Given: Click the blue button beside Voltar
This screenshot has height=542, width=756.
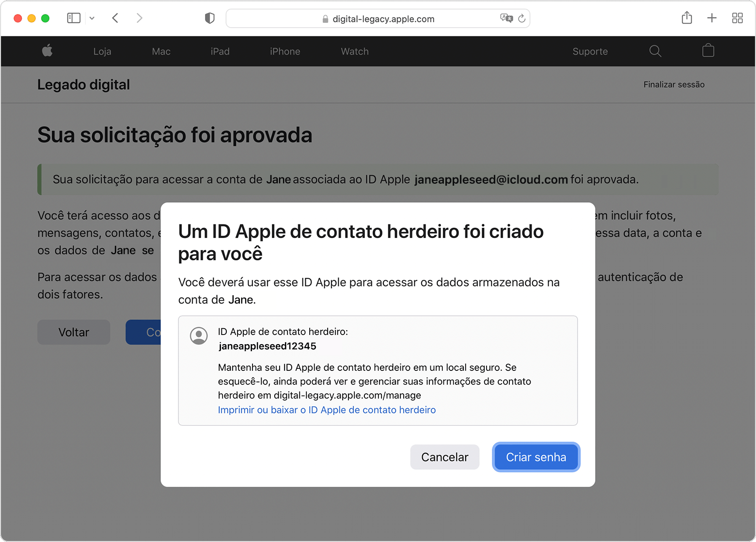Looking at the screenshot, I should 143,332.
